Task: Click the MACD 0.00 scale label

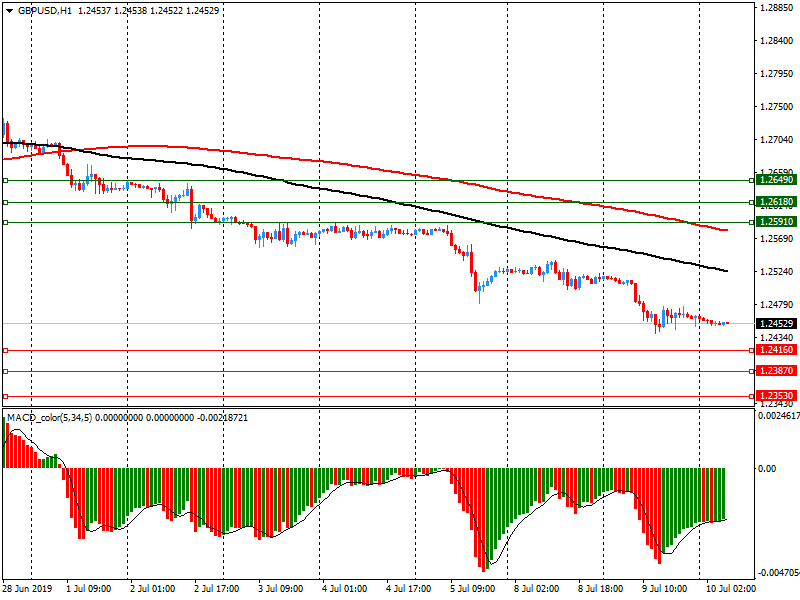Action: point(767,468)
